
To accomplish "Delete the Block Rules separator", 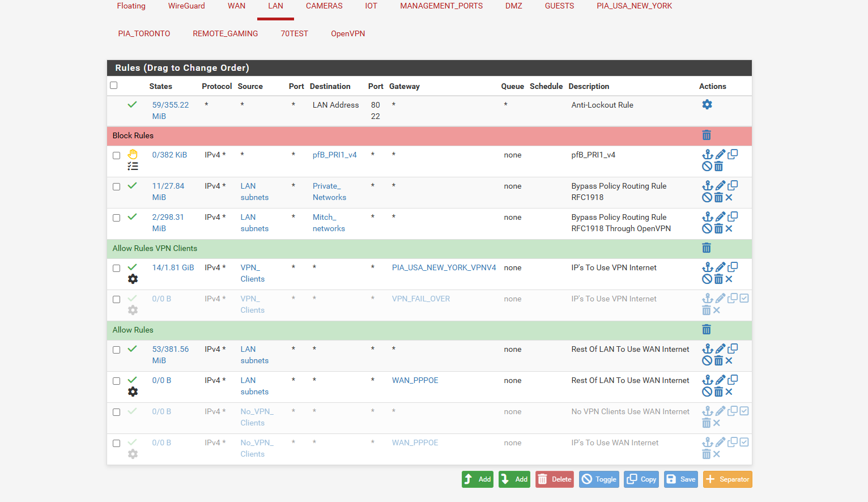I will tap(706, 135).
